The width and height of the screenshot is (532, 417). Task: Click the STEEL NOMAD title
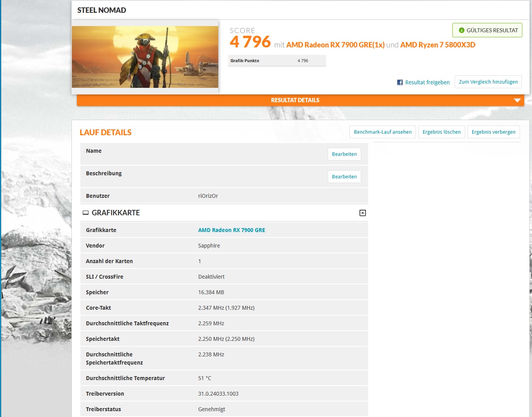click(102, 10)
